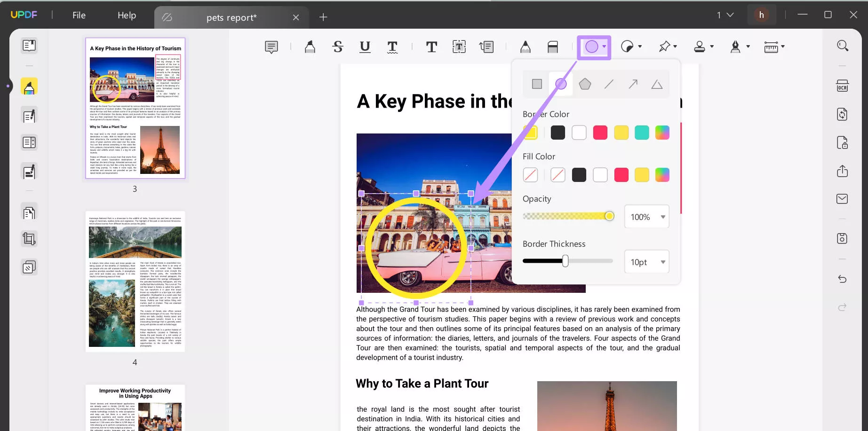Set border color to red
This screenshot has width=868, height=431.
[600, 133]
